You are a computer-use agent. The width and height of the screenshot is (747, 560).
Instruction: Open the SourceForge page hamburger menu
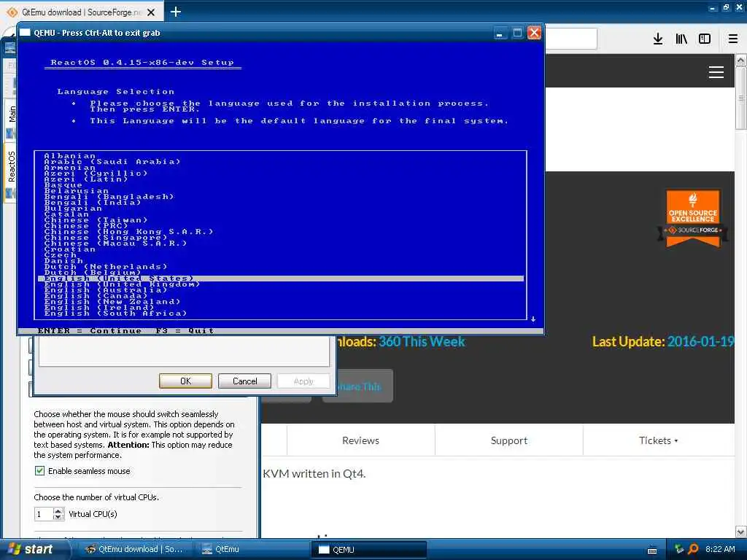[716, 72]
